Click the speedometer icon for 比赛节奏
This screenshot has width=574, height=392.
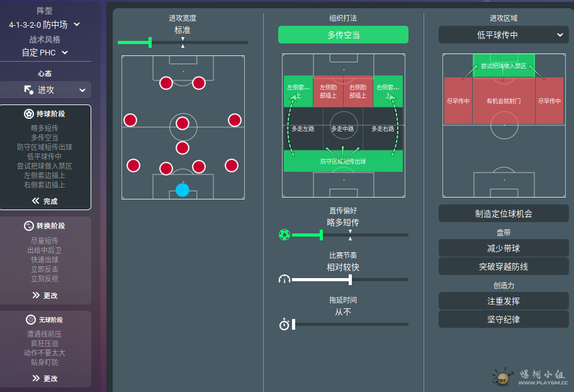tap(284, 279)
